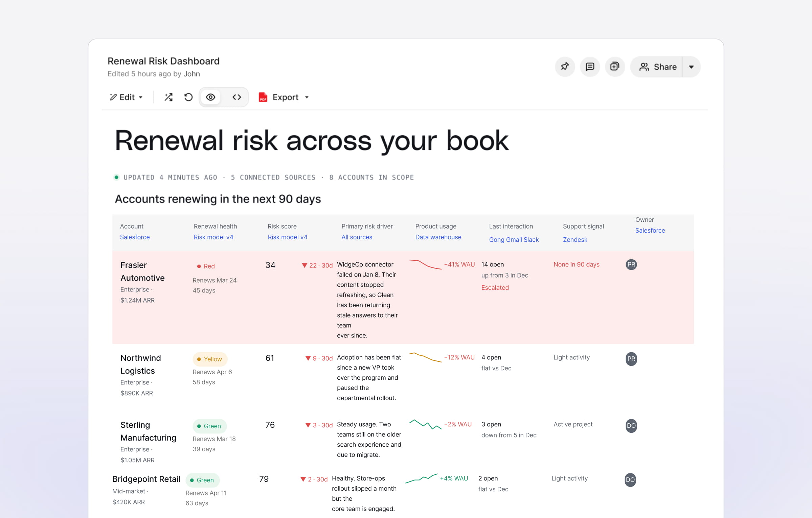The height and width of the screenshot is (518, 812).
Task: Click risk score 61
Action: point(270,358)
